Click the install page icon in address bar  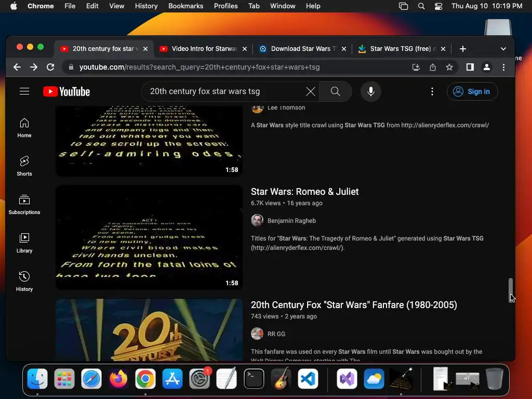(x=416, y=67)
